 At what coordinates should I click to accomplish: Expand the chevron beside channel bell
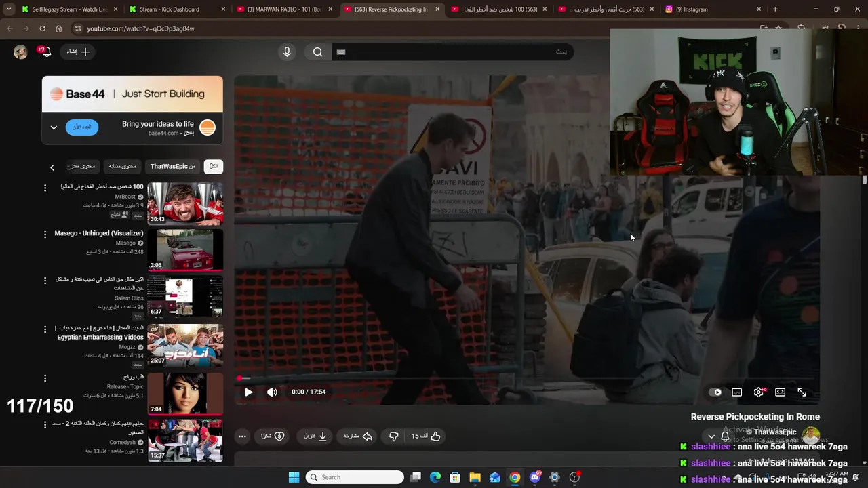(x=711, y=436)
